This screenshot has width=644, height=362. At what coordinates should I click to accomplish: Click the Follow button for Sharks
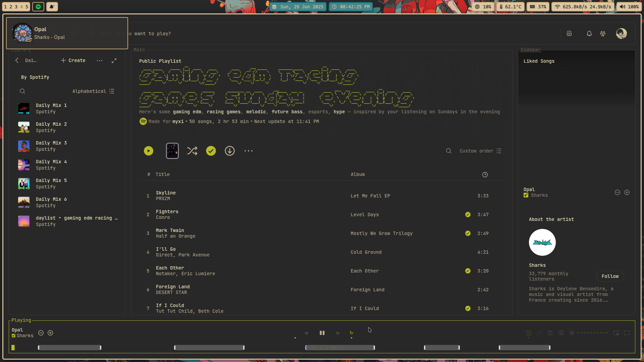click(610, 276)
